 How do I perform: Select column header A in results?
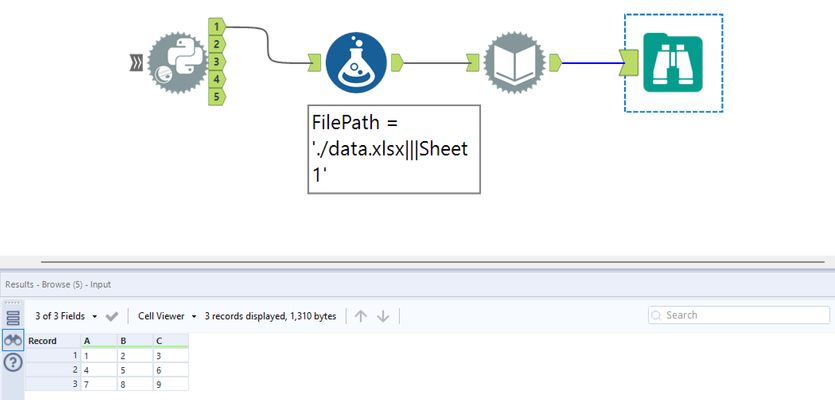99,341
